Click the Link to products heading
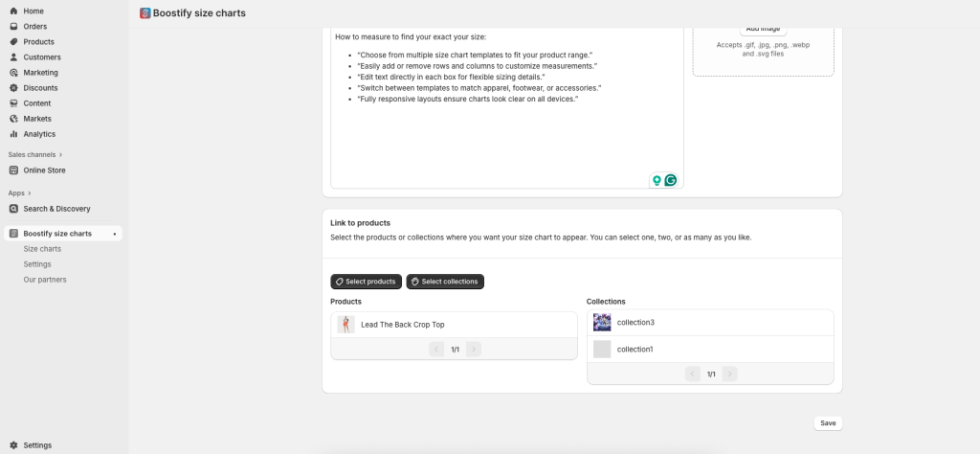The image size is (980, 454). 360,222
